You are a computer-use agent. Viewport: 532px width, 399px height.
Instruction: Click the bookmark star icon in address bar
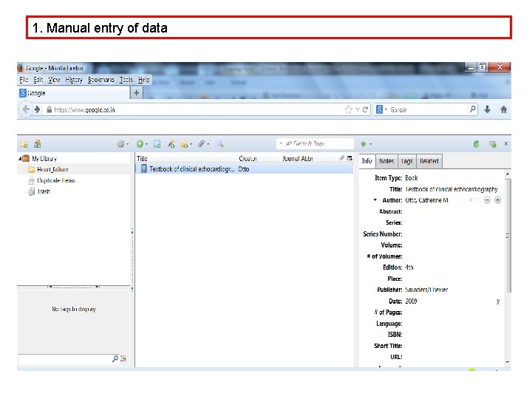tap(349, 109)
